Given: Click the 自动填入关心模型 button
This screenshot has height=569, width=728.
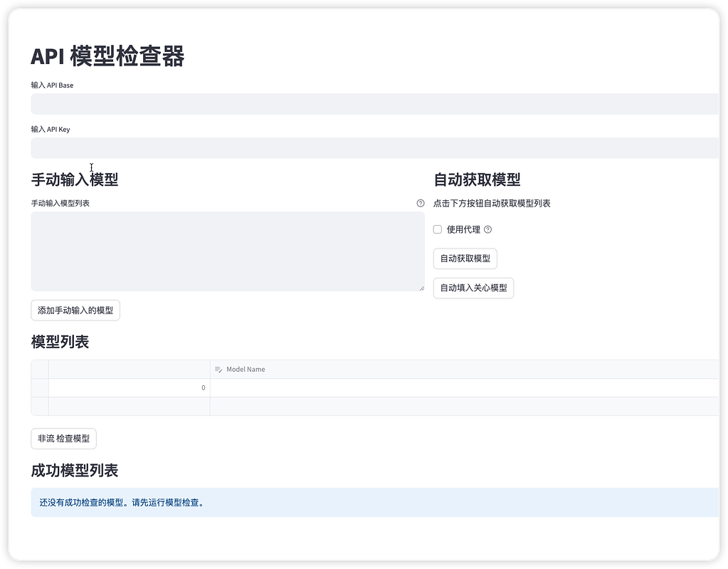Looking at the screenshot, I should (473, 288).
